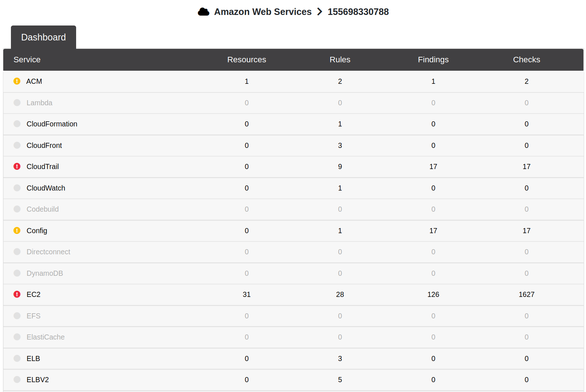Click Config checks count 17
The image size is (586, 392).
tap(526, 231)
